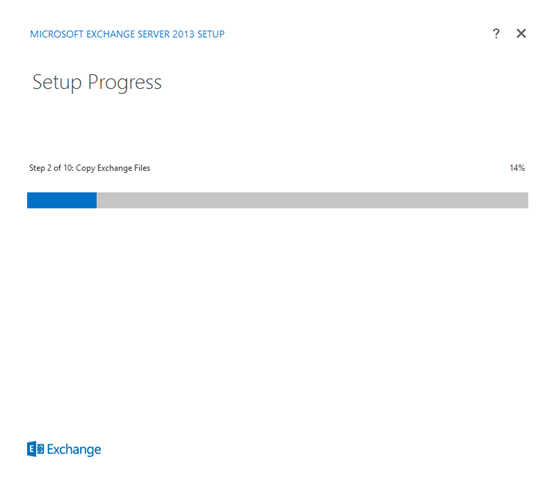Screen dimensions: 554x484
Task: Click where blue fill meets gray bar
Action: coord(96,200)
